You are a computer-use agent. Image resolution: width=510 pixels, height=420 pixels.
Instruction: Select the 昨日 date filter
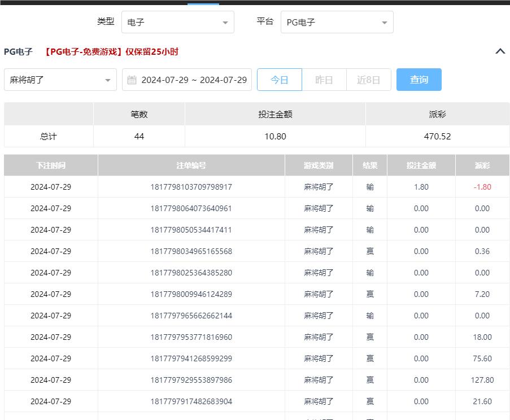(x=324, y=80)
